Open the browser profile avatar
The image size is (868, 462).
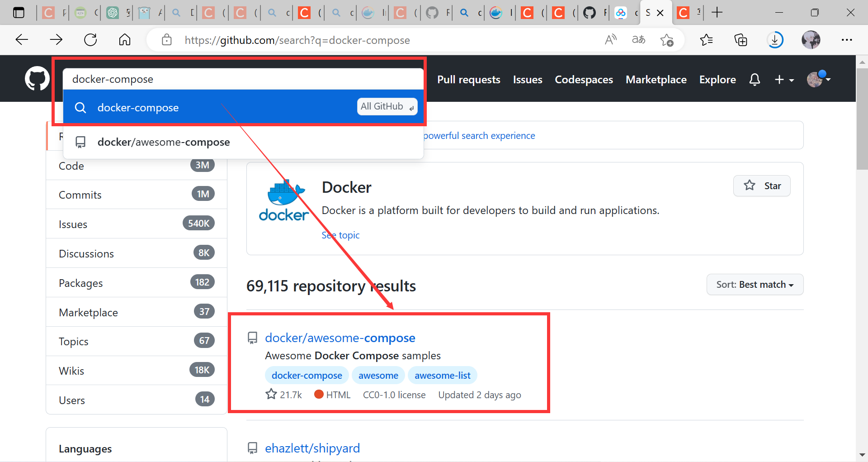(x=811, y=40)
